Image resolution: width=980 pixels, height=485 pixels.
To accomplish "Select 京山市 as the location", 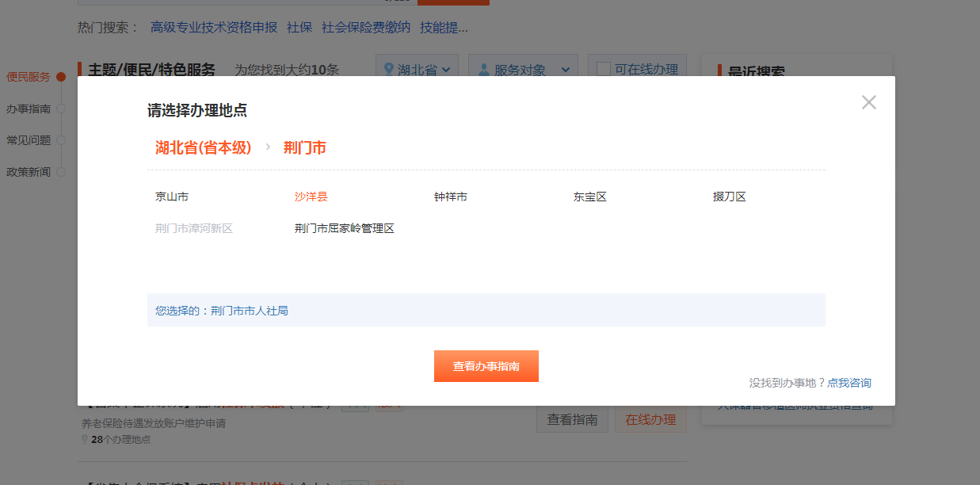I will pos(172,197).
